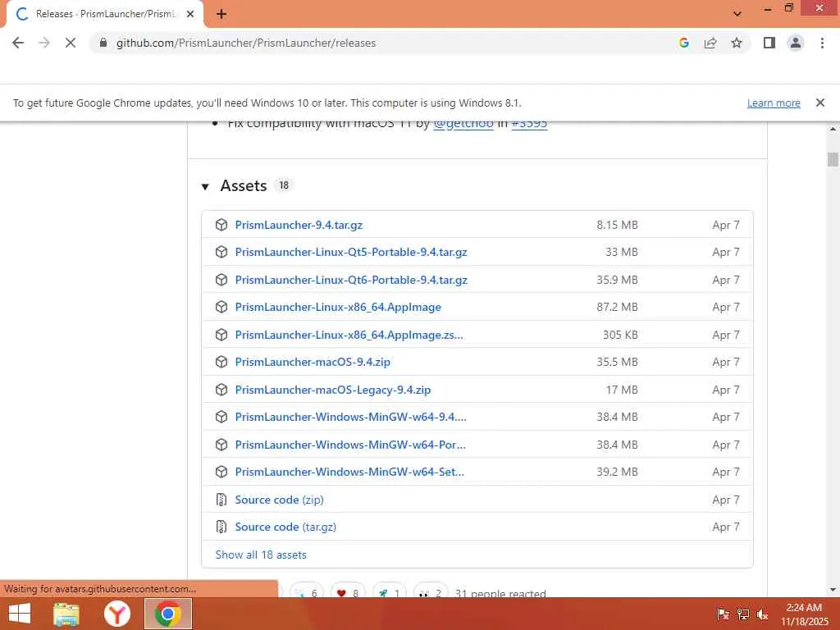Screen dimensions: 840x630
Task: Click the rocket reaction button
Action: [390, 591]
